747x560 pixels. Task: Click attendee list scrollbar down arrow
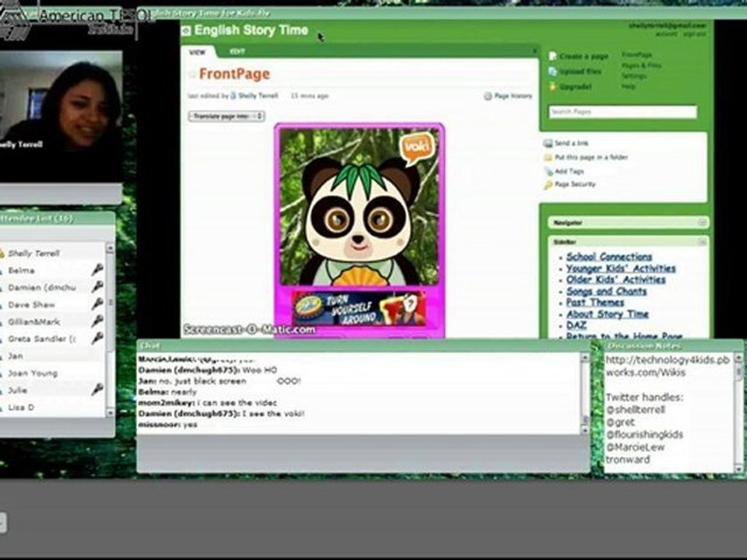(x=110, y=413)
